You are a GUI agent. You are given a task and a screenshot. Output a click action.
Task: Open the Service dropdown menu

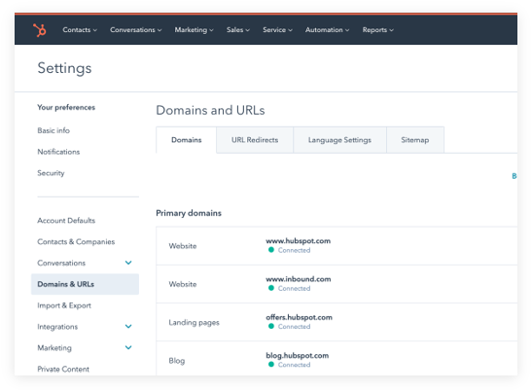[x=277, y=30]
